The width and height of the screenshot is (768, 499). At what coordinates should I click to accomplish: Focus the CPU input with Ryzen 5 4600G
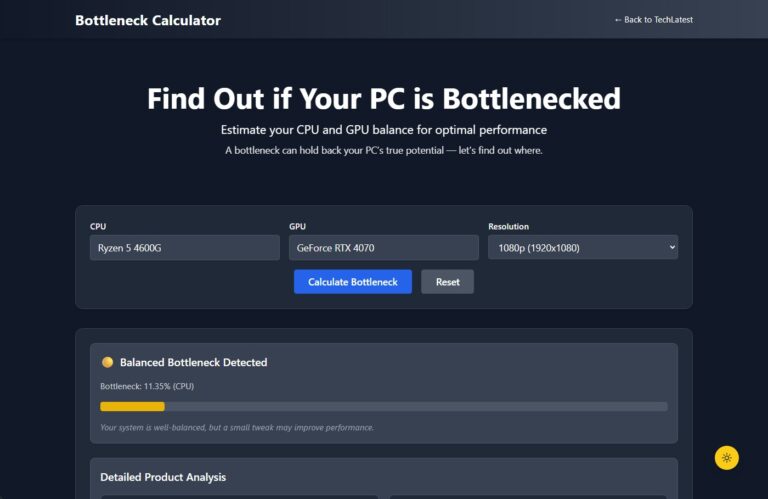point(184,248)
